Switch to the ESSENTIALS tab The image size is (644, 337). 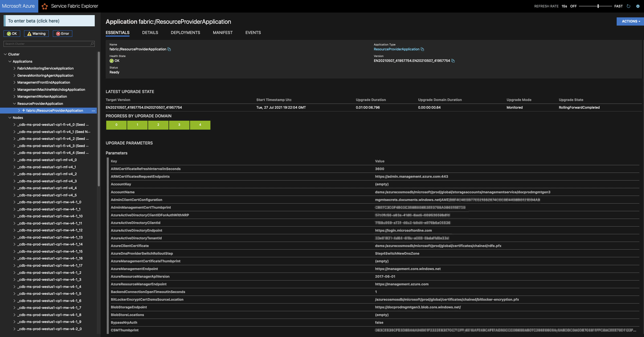pos(117,32)
